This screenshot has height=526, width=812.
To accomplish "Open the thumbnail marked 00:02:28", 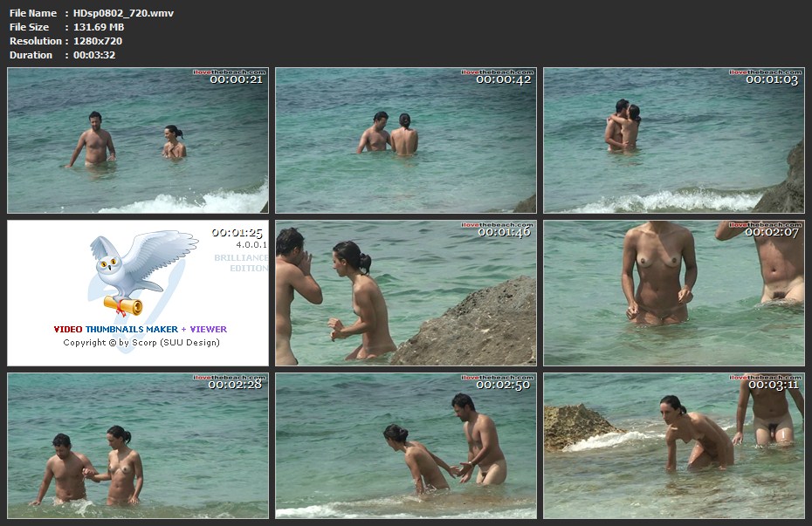I will (x=138, y=446).
